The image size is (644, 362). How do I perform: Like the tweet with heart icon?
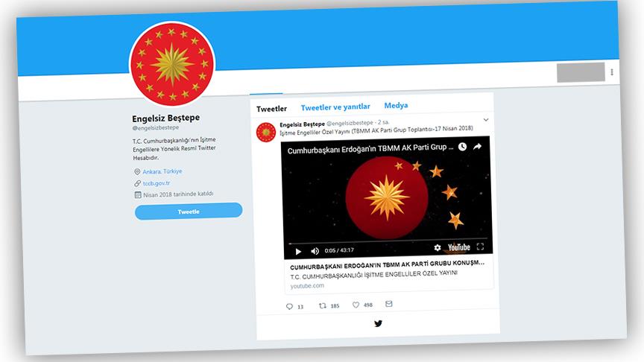pyautogui.click(x=356, y=305)
